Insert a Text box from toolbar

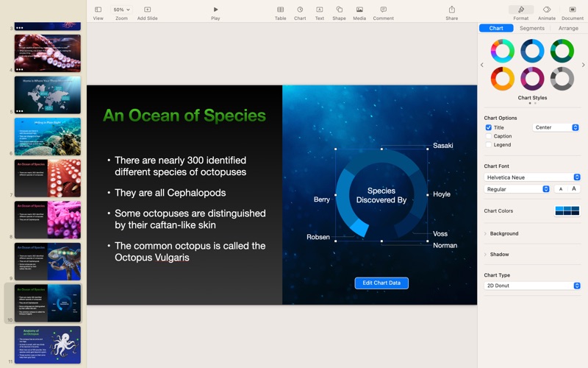click(320, 10)
